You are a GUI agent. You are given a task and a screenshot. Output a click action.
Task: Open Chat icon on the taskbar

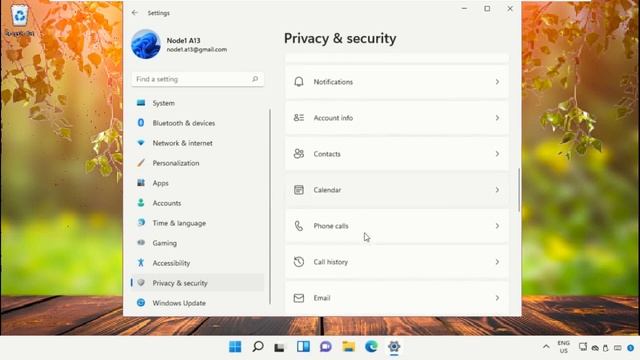coord(326,347)
